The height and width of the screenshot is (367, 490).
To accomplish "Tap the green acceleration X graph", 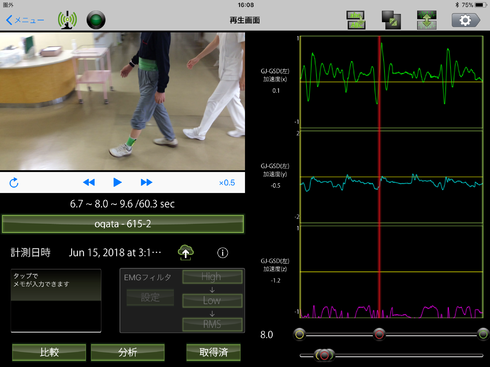I will 391,82.
